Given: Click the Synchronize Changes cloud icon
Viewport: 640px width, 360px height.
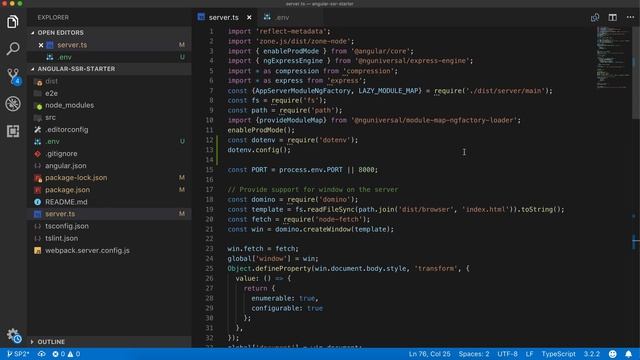Looking at the screenshot, I should [42, 354].
